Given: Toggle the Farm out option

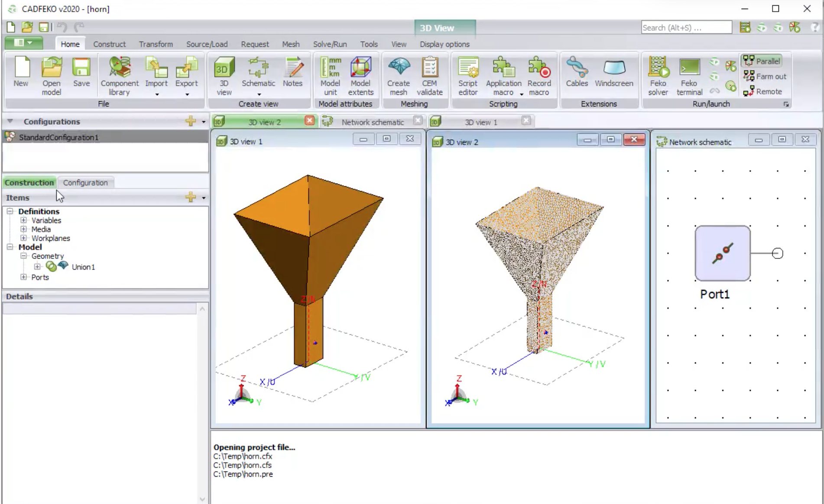Looking at the screenshot, I should 765,76.
